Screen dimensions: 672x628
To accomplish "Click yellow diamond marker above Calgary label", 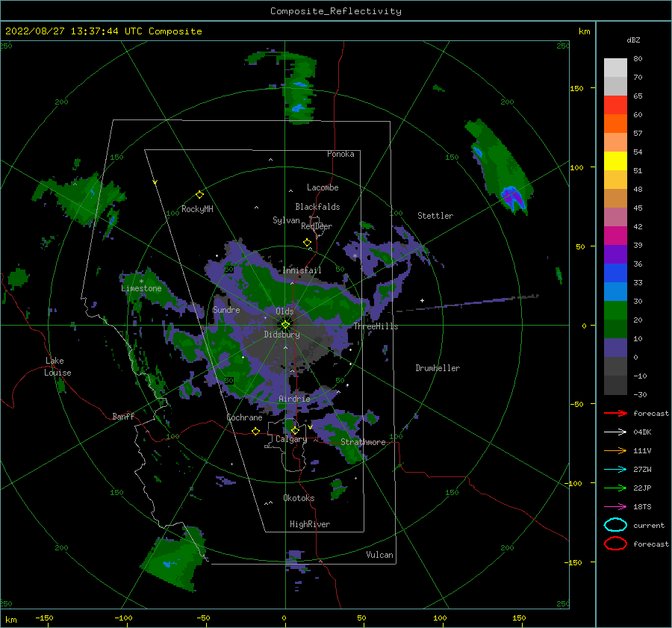I will (295, 430).
